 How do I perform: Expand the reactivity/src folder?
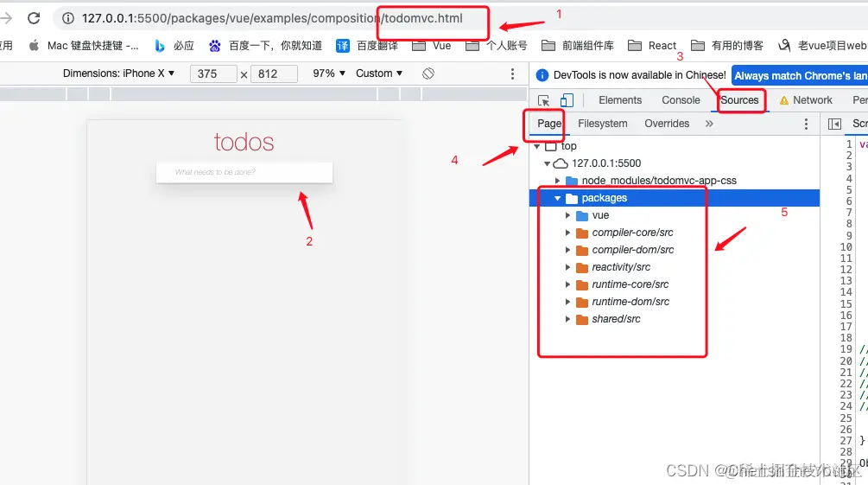[567, 267]
